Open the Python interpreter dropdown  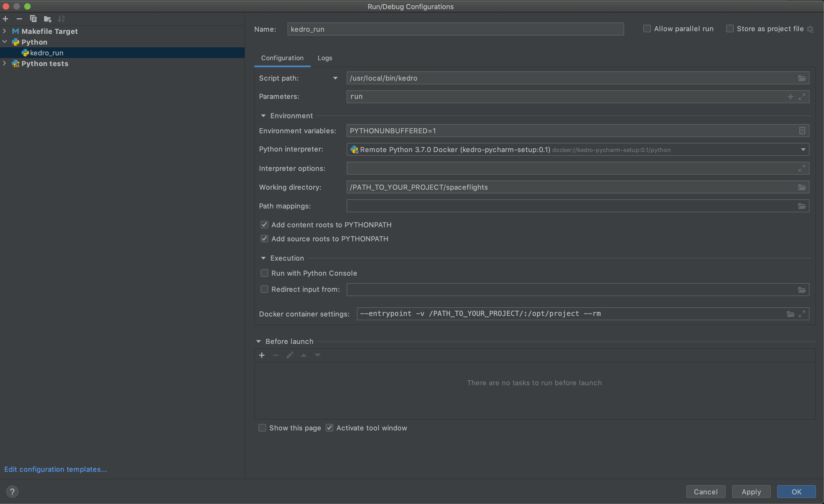[x=803, y=149]
